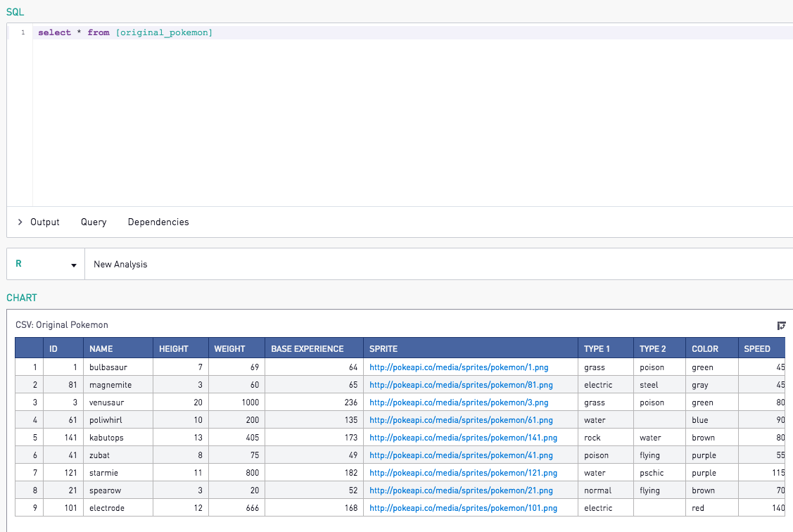Click the 'poison' type 1 cell for zubat

[x=605, y=455]
